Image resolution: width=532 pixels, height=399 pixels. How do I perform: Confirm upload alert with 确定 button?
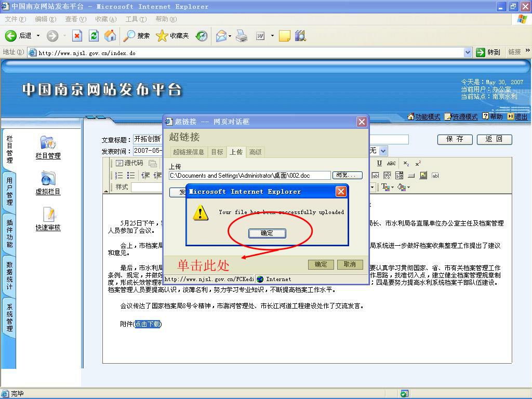click(267, 233)
